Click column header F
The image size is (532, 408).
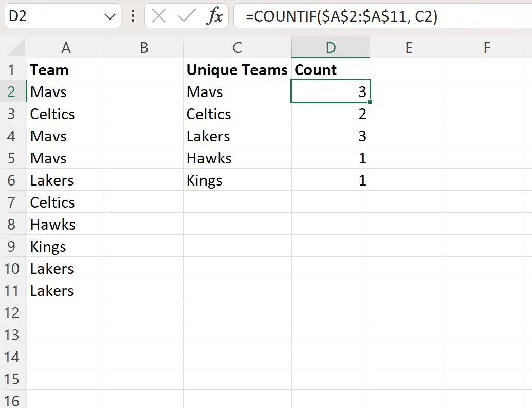487,47
